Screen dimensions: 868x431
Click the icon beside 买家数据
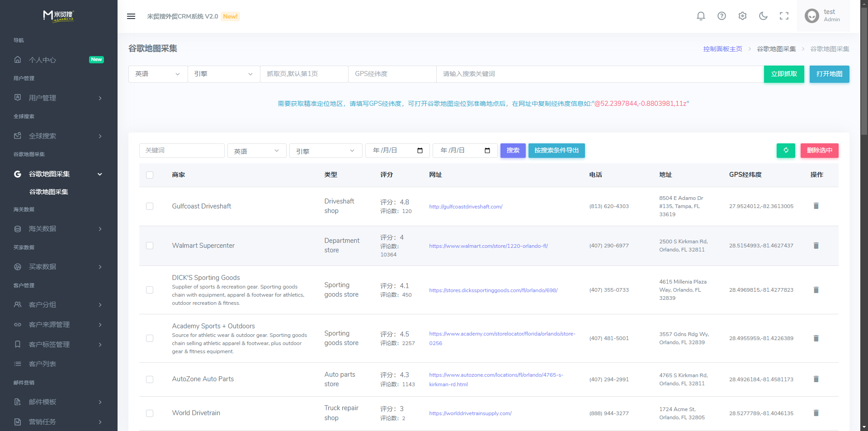[18, 267]
